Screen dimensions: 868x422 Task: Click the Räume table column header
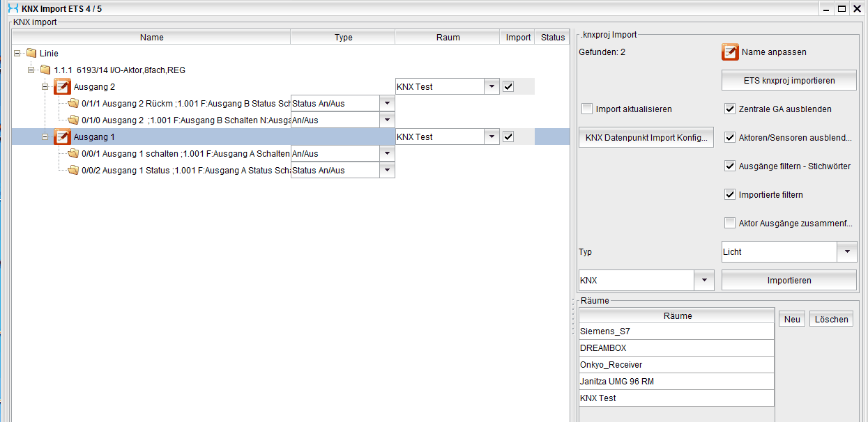pos(677,315)
